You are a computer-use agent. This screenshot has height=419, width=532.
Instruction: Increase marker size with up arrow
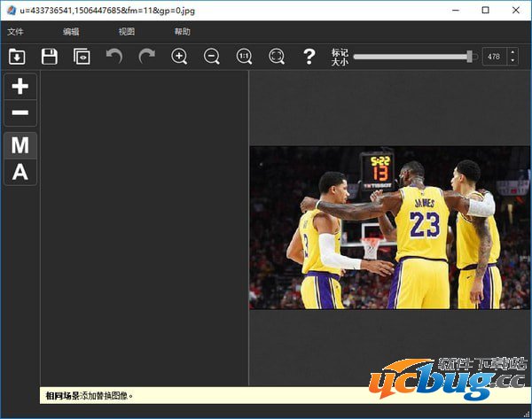point(512,52)
